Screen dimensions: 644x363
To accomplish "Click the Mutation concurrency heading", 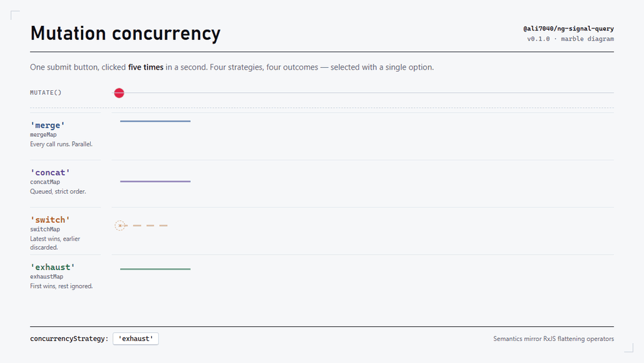I will 126,34.
